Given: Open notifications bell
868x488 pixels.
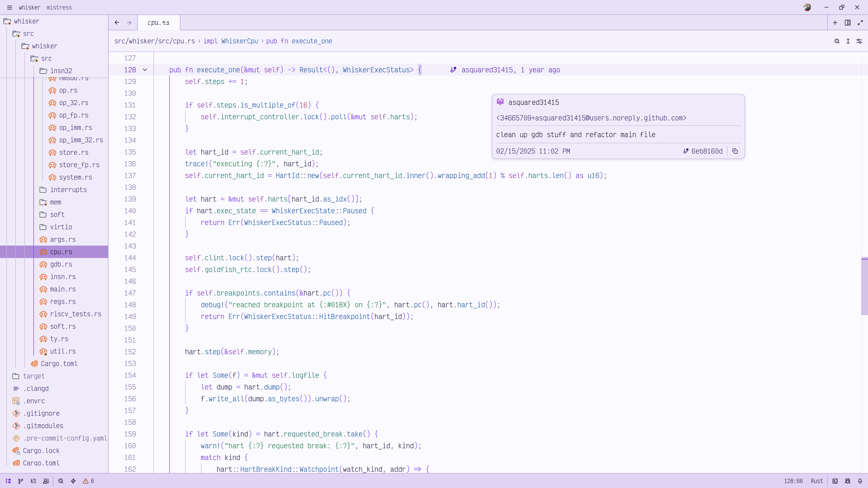Looking at the screenshot, I should [x=860, y=481].
